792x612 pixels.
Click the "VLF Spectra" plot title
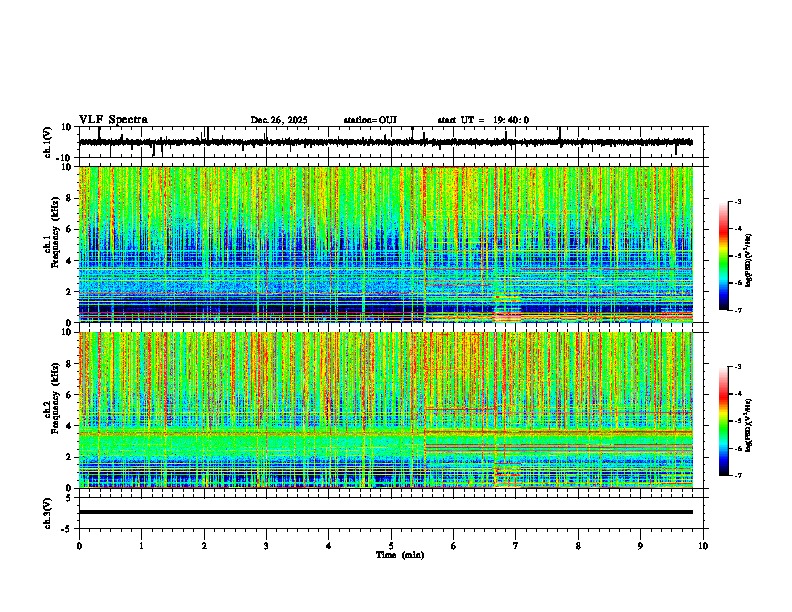click(x=113, y=120)
